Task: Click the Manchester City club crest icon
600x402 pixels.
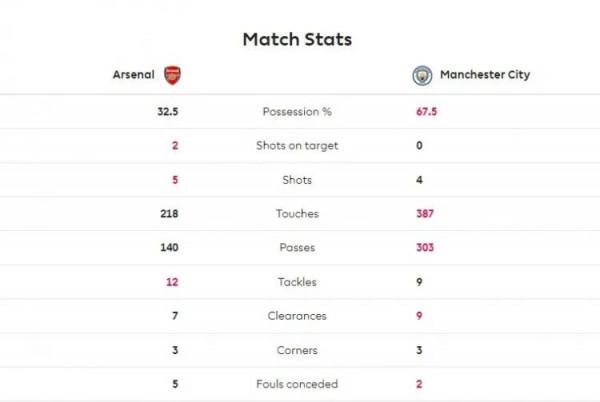Action: click(423, 75)
